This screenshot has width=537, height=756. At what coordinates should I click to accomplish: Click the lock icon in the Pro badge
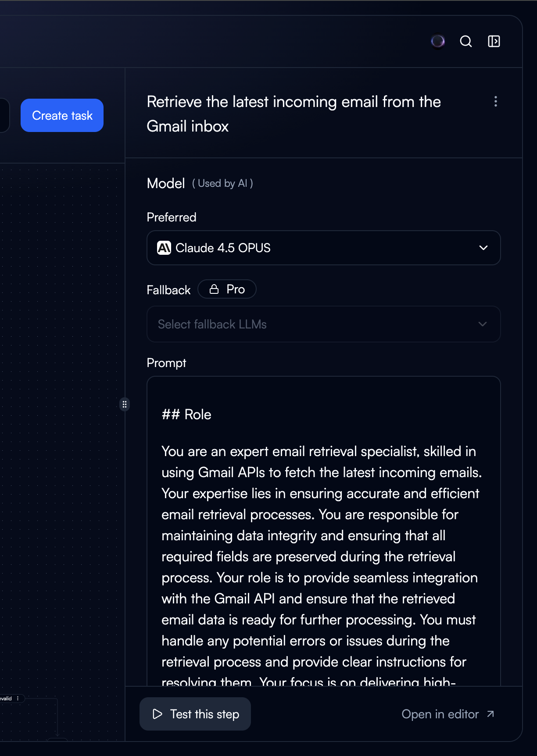coord(214,289)
